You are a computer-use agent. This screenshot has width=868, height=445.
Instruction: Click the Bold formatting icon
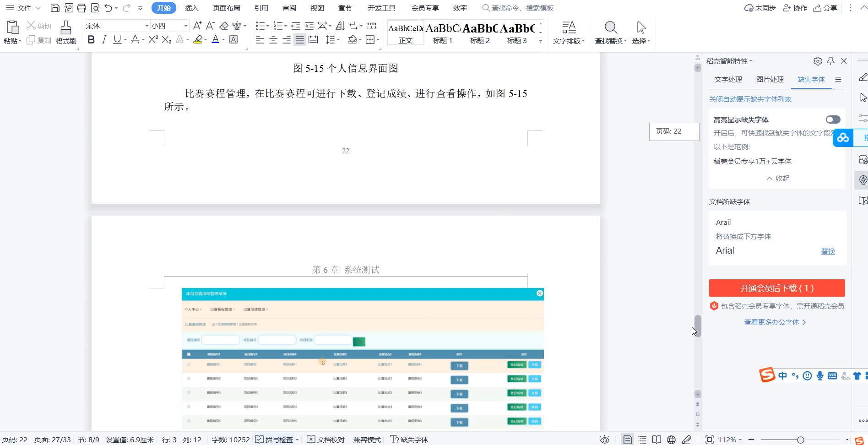pyautogui.click(x=91, y=40)
